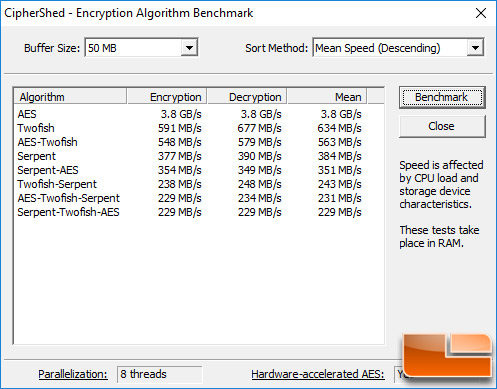Click the Close button
The image size is (497, 389).
[x=442, y=126]
